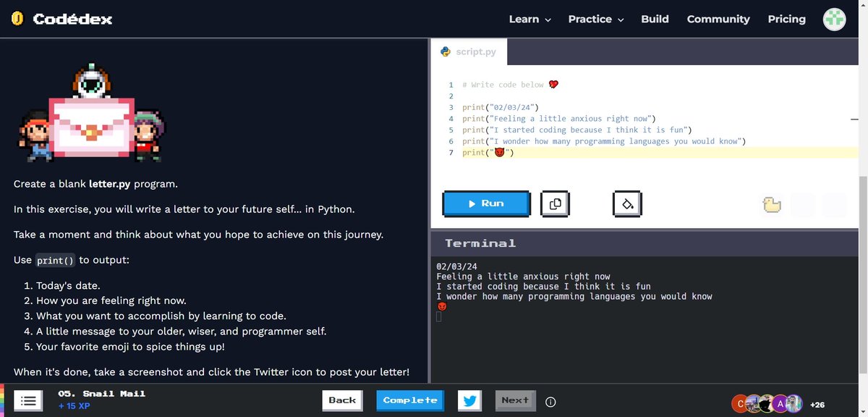This screenshot has height=417, width=868.
Task: Select the script.py editor tab
Action: (x=469, y=52)
